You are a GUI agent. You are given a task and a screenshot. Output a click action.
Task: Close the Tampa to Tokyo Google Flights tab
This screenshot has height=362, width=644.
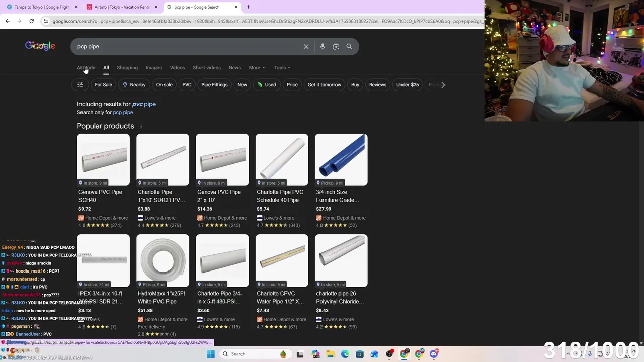click(x=76, y=7)
